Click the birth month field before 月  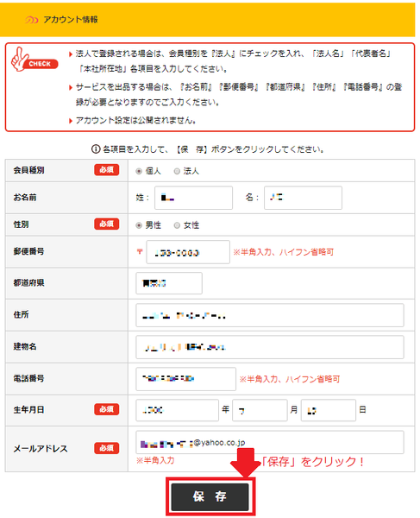[x=260, y=410]
